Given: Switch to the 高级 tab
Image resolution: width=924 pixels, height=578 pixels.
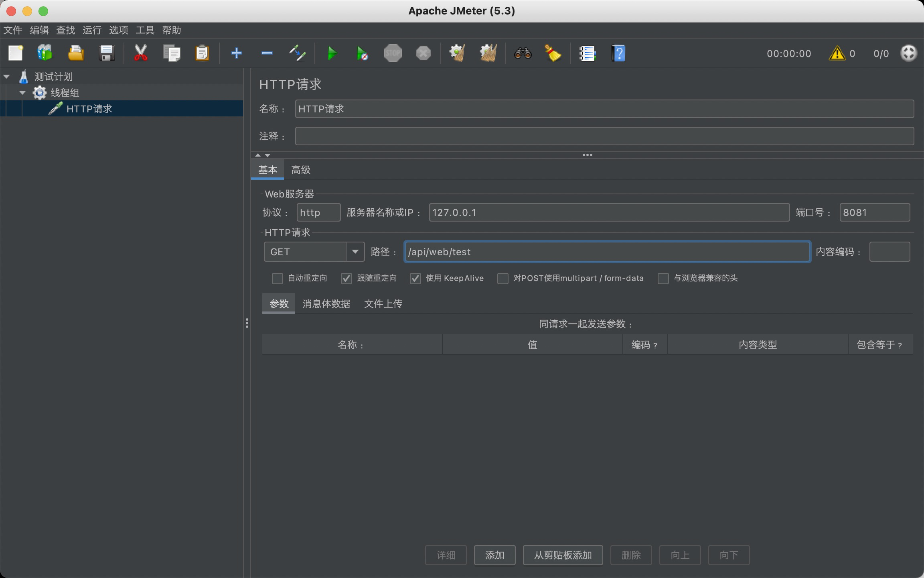Looking at the screenshot, I should click(300, 169).
